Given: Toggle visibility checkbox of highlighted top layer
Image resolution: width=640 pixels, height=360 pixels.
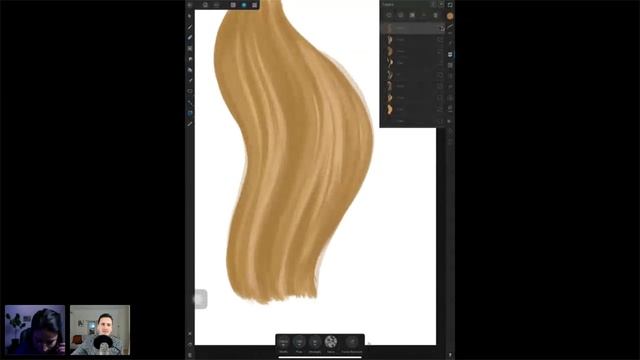Looking at the screenshot, I should 441,28.
